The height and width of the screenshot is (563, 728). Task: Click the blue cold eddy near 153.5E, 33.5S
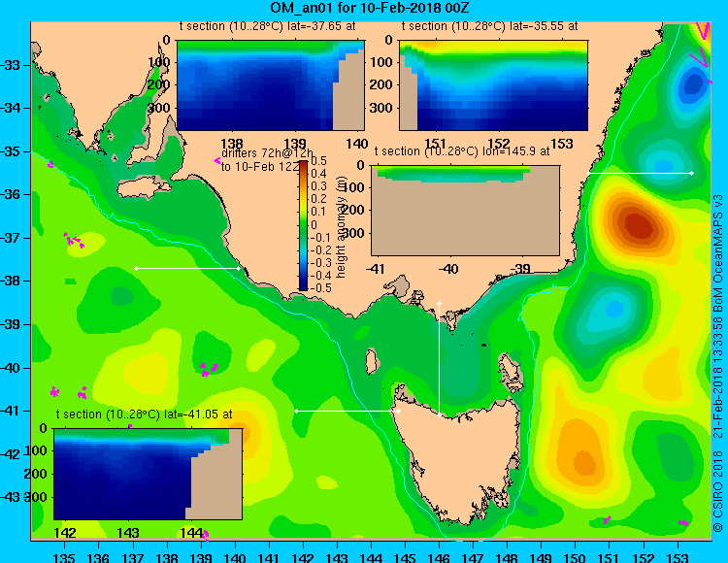(x=694, y=85)
